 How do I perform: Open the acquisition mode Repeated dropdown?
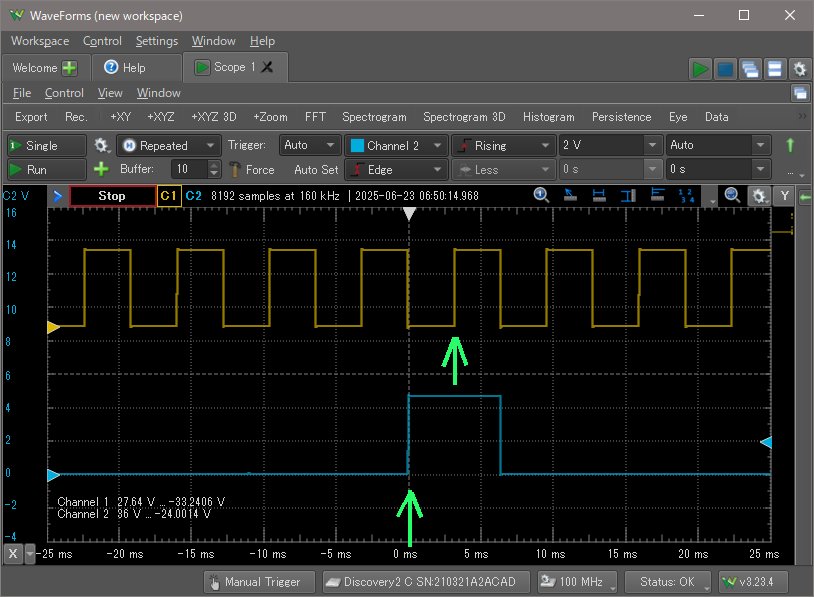[x=169, y=145]
